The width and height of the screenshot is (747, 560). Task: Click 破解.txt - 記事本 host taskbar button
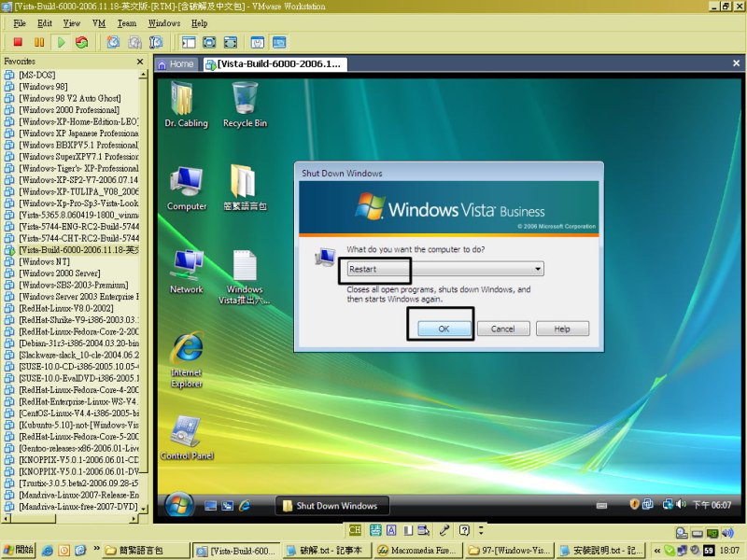point(326,551)
